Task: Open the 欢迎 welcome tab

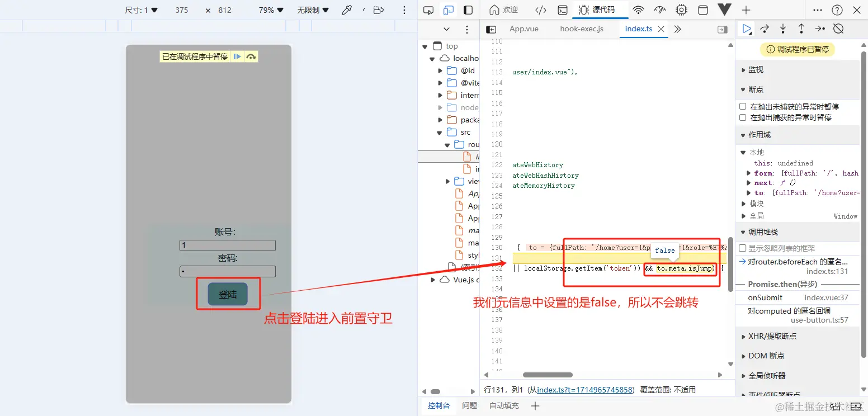Action: [x=503, y=10]
